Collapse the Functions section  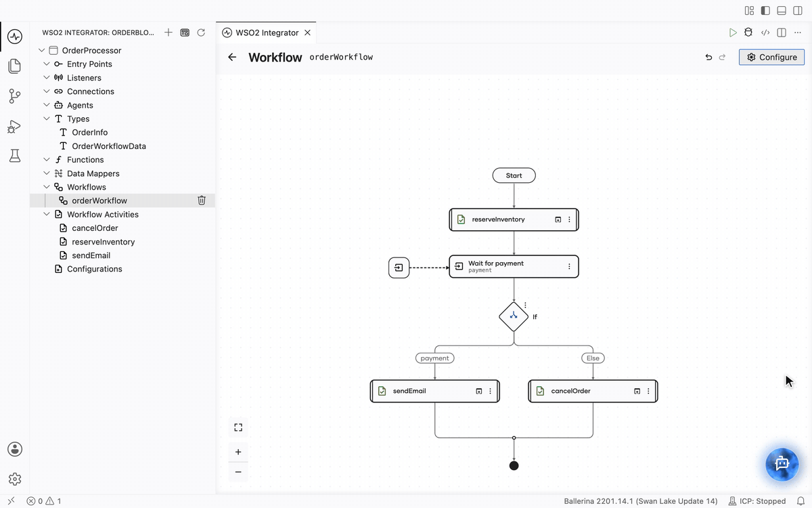(x=47, y=160)
